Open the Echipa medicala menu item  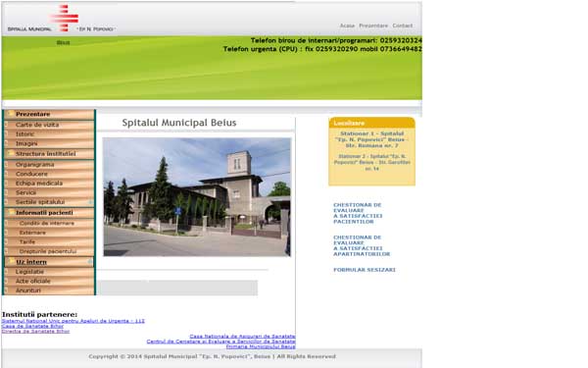point(49,184)
